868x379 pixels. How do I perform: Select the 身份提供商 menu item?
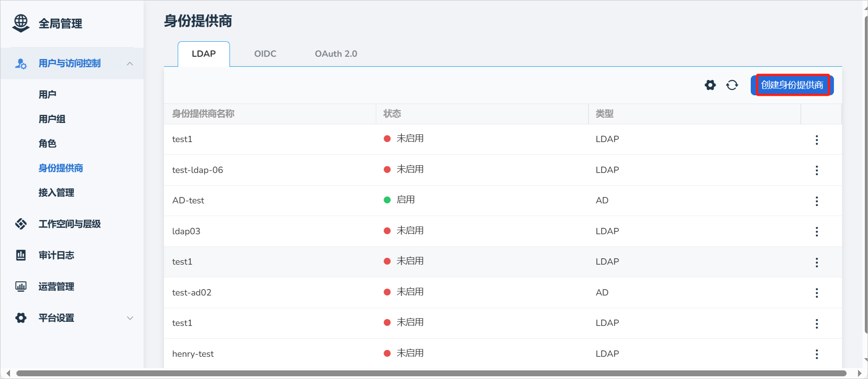point(60,168)
